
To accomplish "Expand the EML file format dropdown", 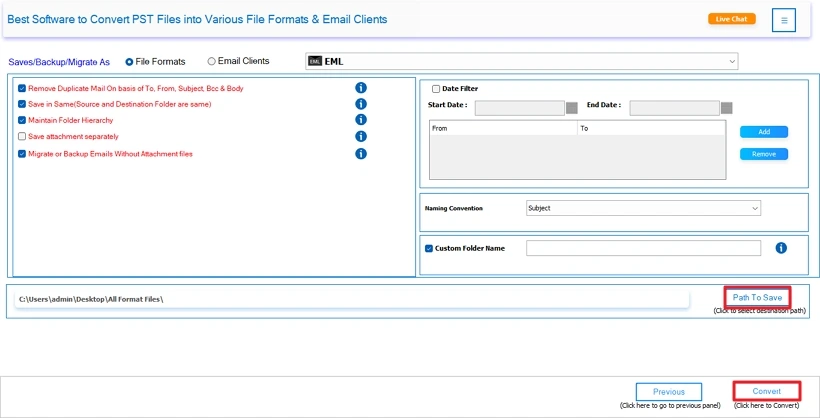I will pyautogui.click(x=521, y=61).
